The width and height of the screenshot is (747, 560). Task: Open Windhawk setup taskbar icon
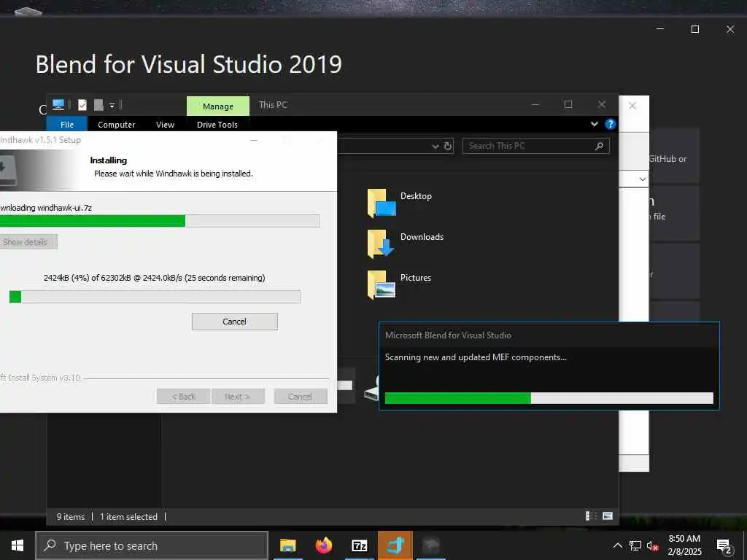coord(430,545)
